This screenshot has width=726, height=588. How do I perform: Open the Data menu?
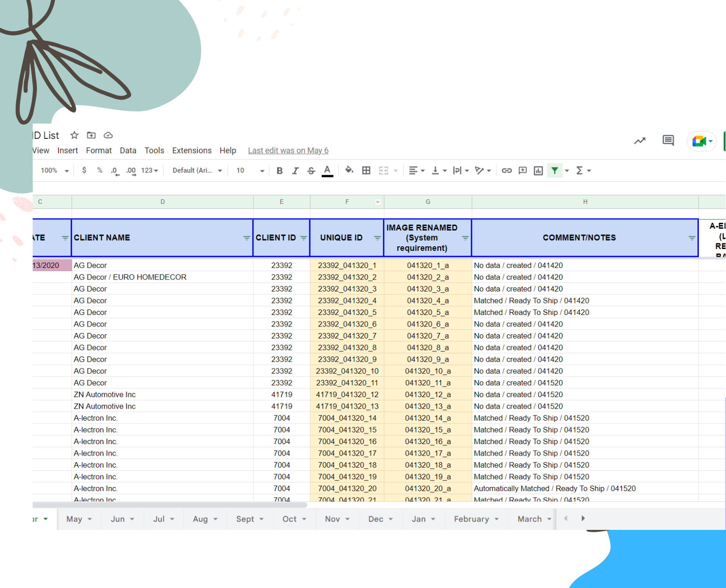[128, 150]
